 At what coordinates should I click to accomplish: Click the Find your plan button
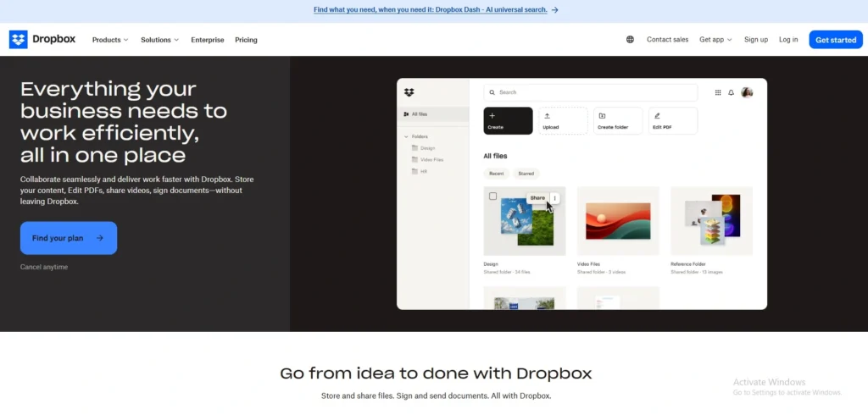click(x=69, y=238)
